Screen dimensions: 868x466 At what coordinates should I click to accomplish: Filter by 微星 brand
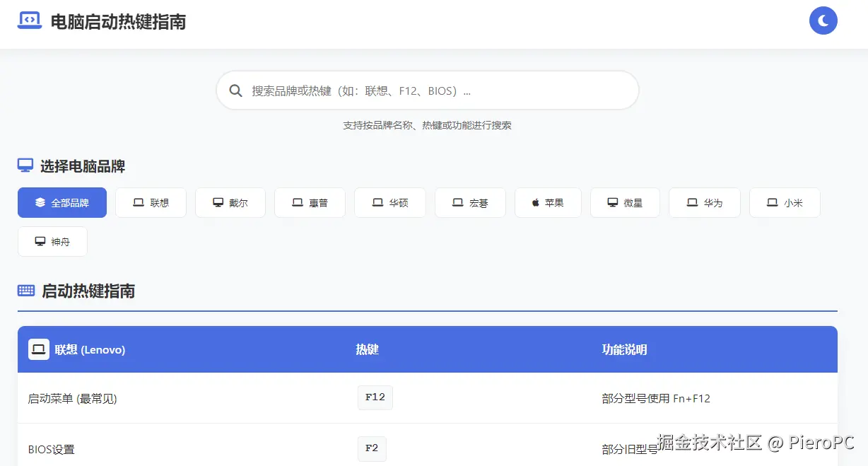[x=625, y=203]
